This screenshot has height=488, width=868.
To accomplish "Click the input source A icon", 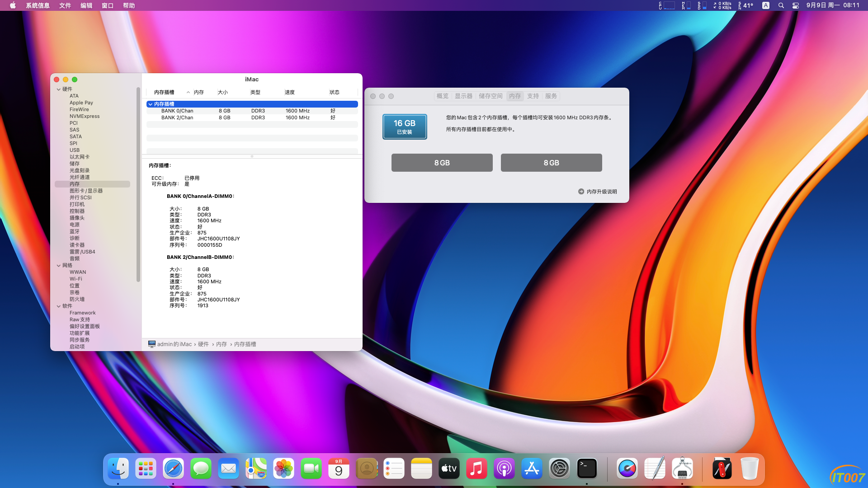I will coord(765,5).
